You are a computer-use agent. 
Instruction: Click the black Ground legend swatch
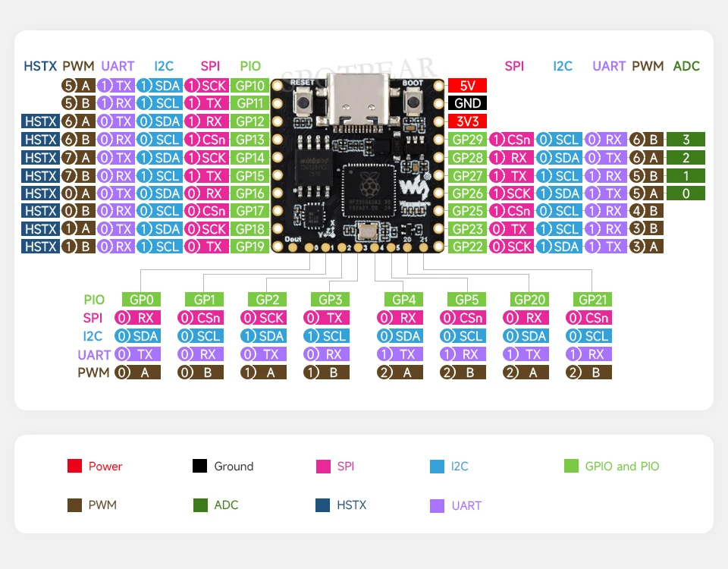click(199, 467)
